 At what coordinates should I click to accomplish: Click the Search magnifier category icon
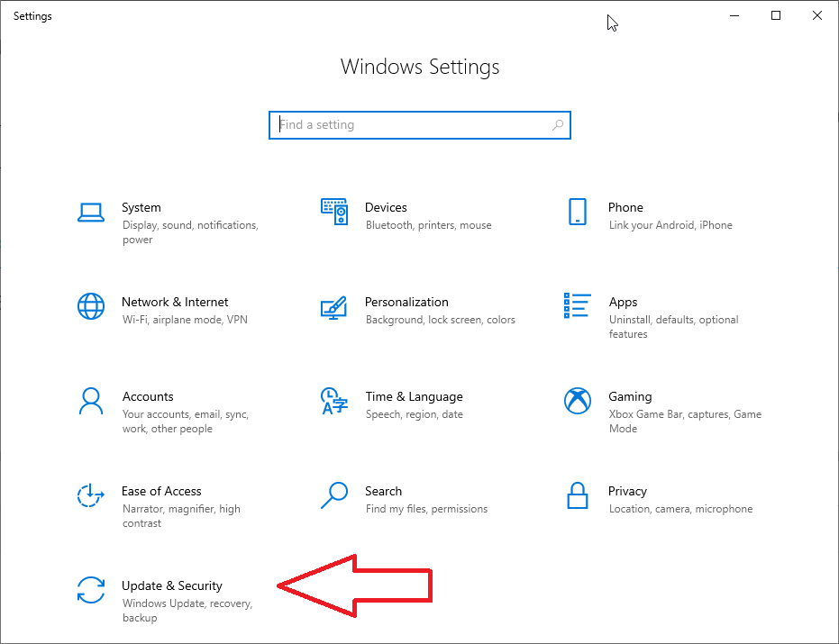tap(334, 495)
